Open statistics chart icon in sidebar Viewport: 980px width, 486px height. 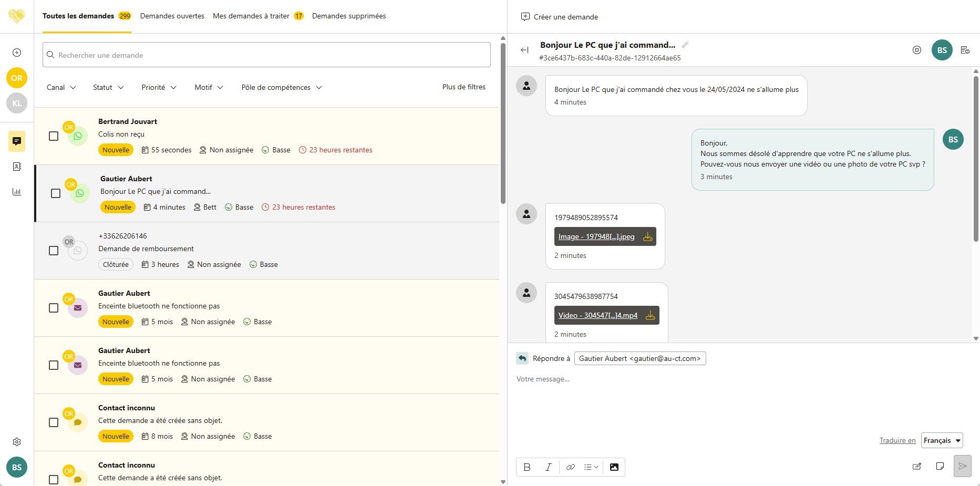coord(17,192)
